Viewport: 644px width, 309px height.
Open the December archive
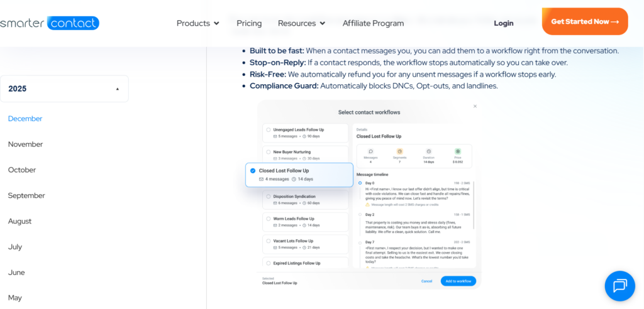(25, 119)
